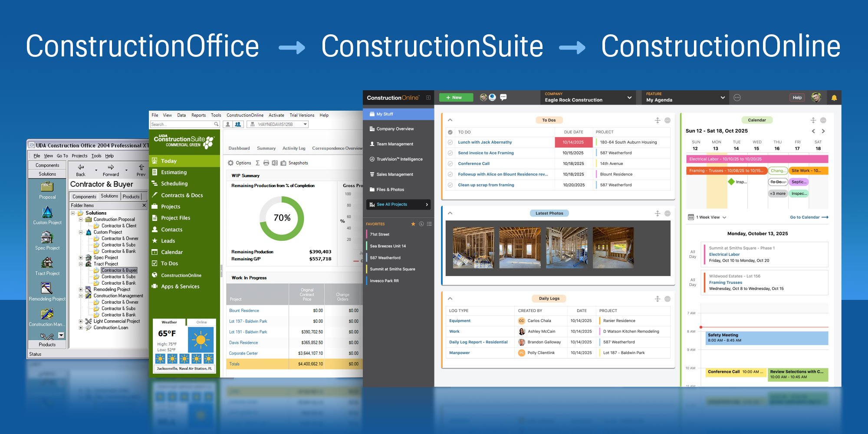Open the 587 Weatherford favorite project
Screen dimensions: 868x434
tap(385, 258)
